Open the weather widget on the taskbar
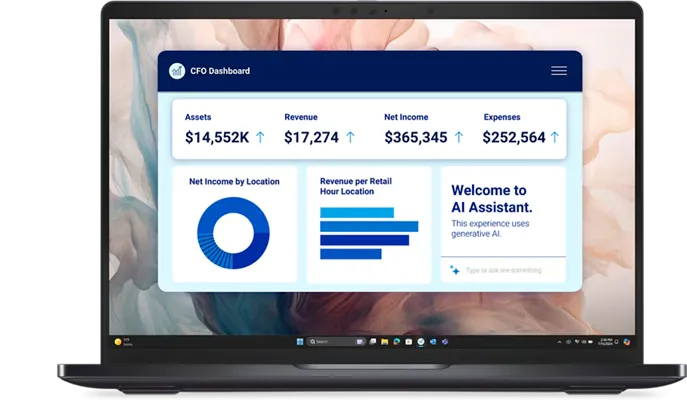This screenshot has height=402, width=687. point(123,342)
